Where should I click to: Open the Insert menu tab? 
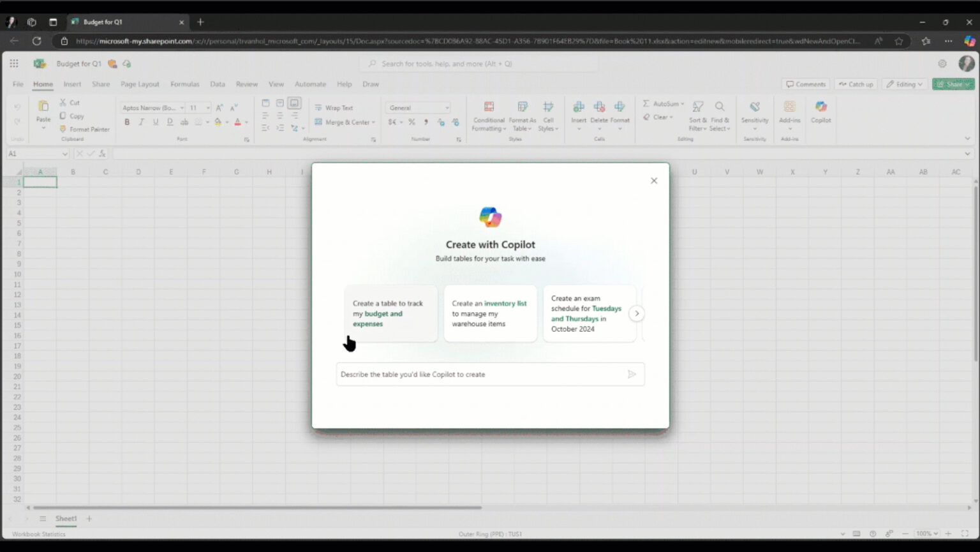point(72,84)
